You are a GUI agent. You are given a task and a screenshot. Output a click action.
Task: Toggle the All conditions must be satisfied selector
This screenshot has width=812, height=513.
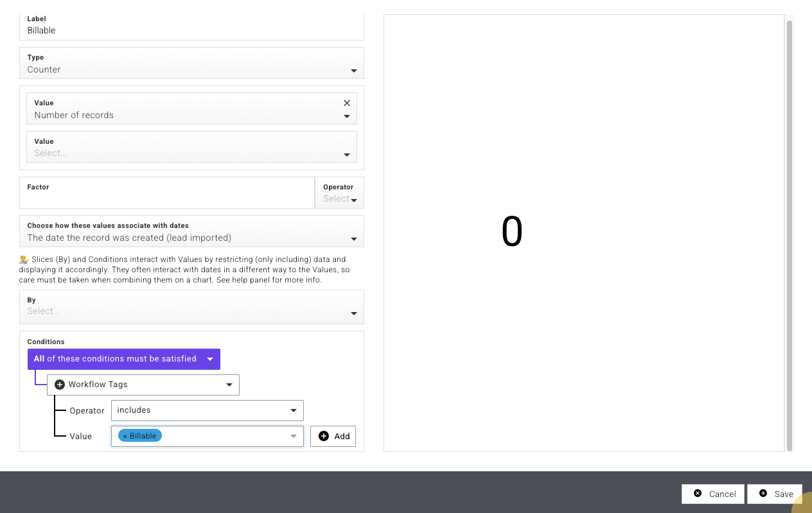[x=209, y=359]
